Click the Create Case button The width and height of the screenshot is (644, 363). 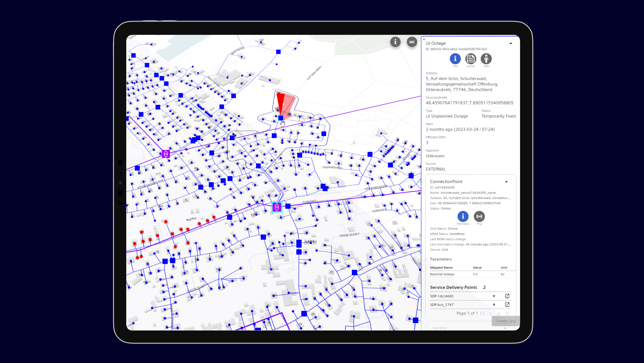pos(506,321)
